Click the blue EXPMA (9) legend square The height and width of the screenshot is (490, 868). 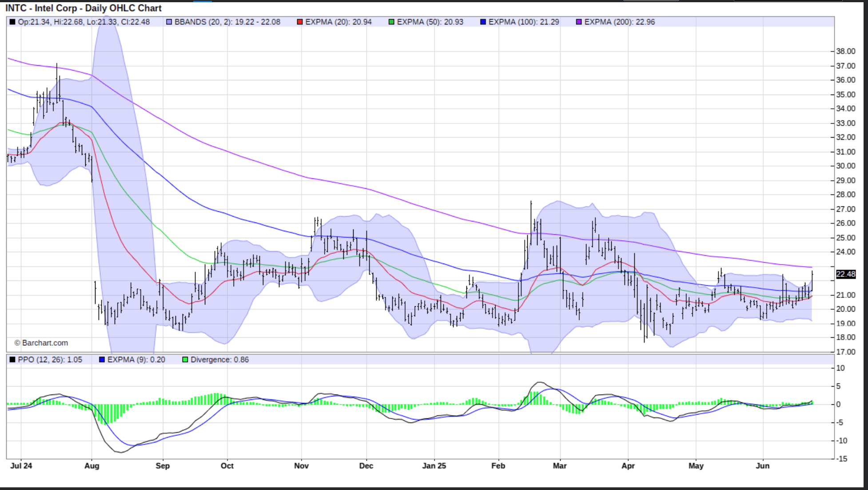102,360
